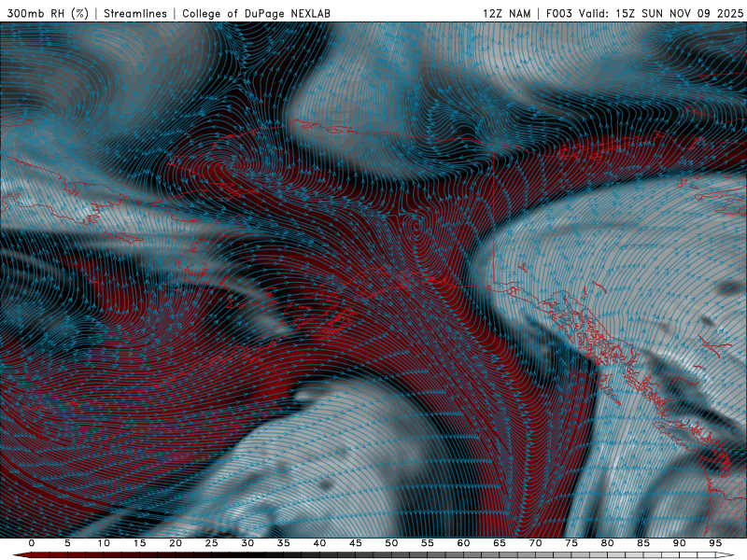Click the colorbar label "15"
The width and height of the screenshot is (747, 560).
point(139,543)
